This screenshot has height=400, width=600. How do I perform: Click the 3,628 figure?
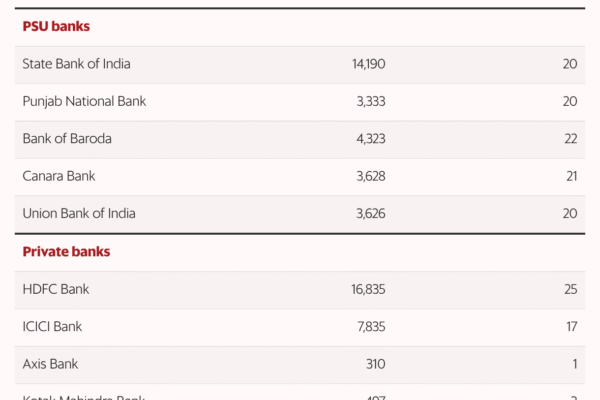(x=370, y=176)
